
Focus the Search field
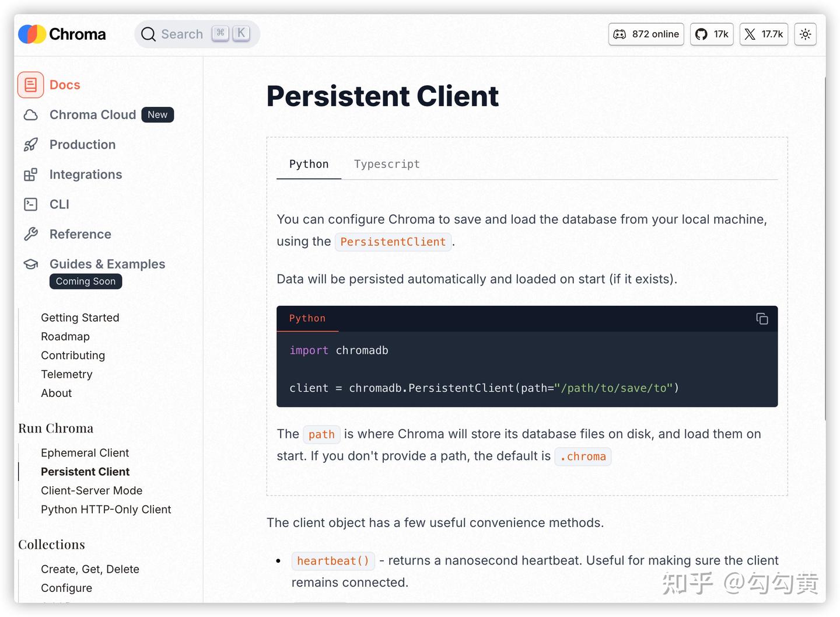182,34
